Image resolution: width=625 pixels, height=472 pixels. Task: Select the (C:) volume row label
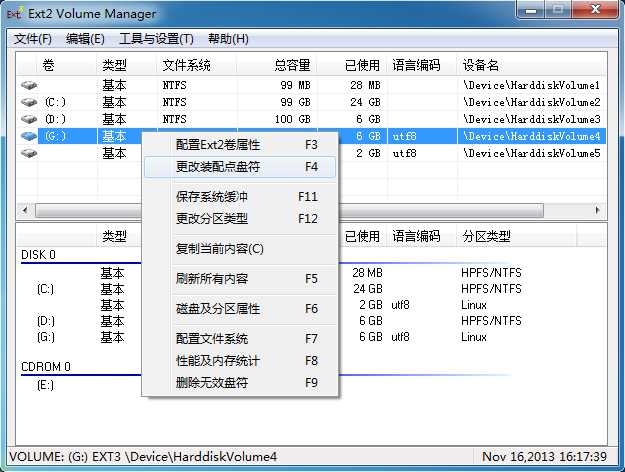[x=55, y=102]
